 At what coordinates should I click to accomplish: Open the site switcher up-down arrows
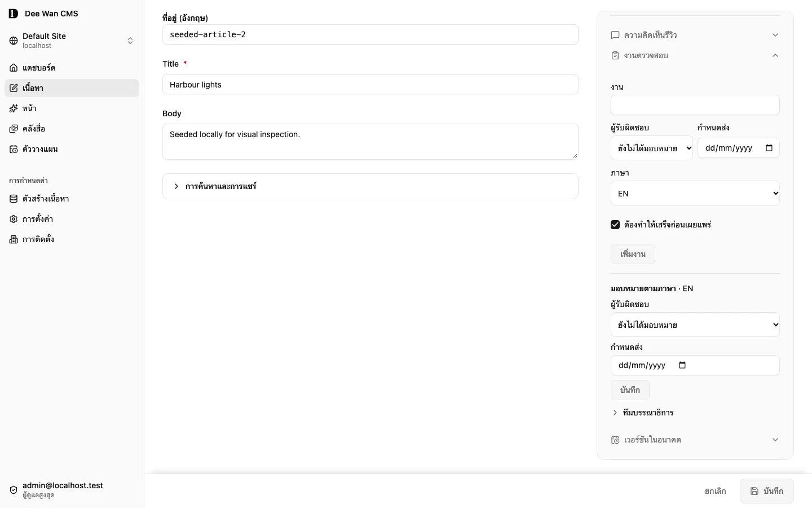coord(130,41)
